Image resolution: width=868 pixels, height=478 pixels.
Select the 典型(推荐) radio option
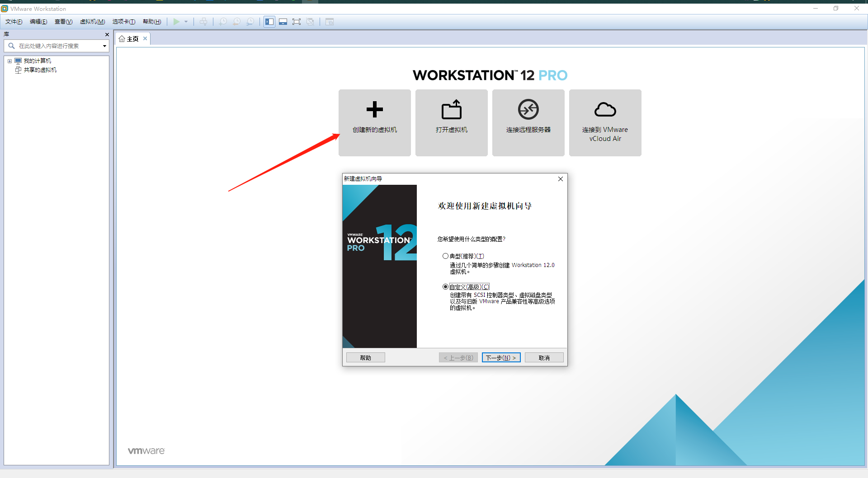[x=445, y=256]
